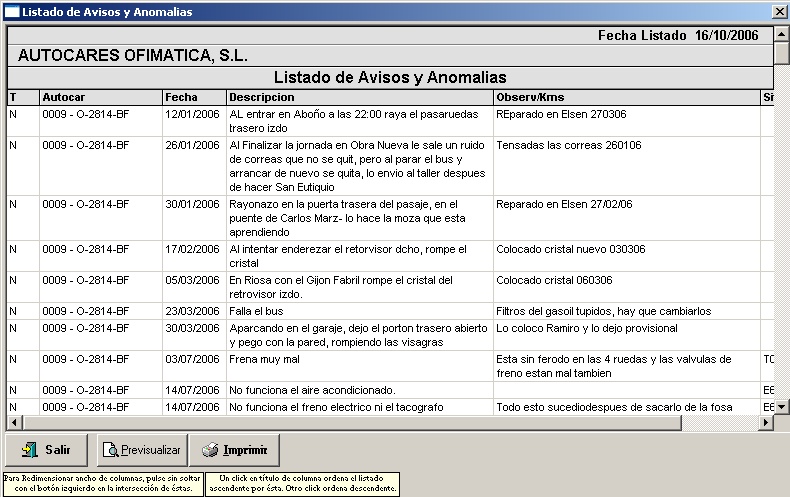Click the column-sorting hint note

point(302,483)
